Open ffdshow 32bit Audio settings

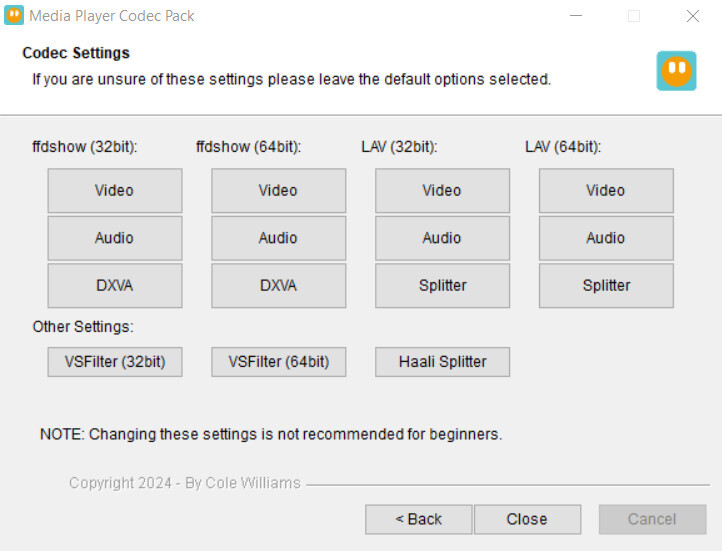[x=115, y=238]
